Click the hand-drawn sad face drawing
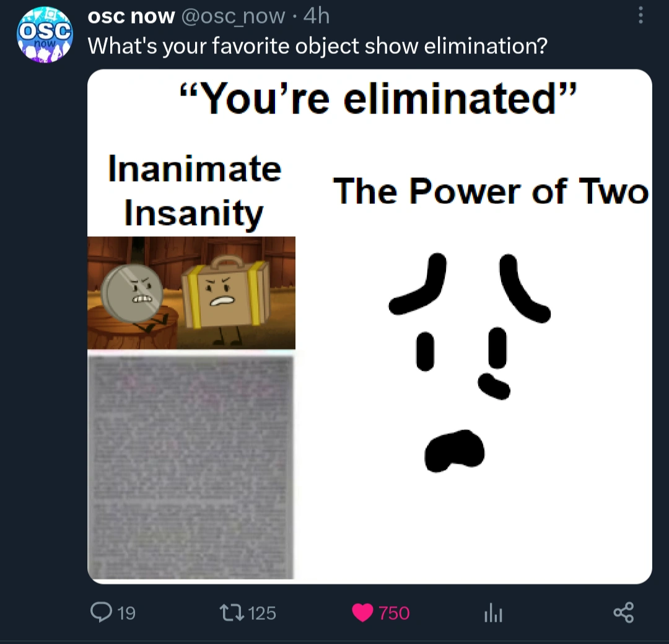669x644 pixels. [469, 360]
